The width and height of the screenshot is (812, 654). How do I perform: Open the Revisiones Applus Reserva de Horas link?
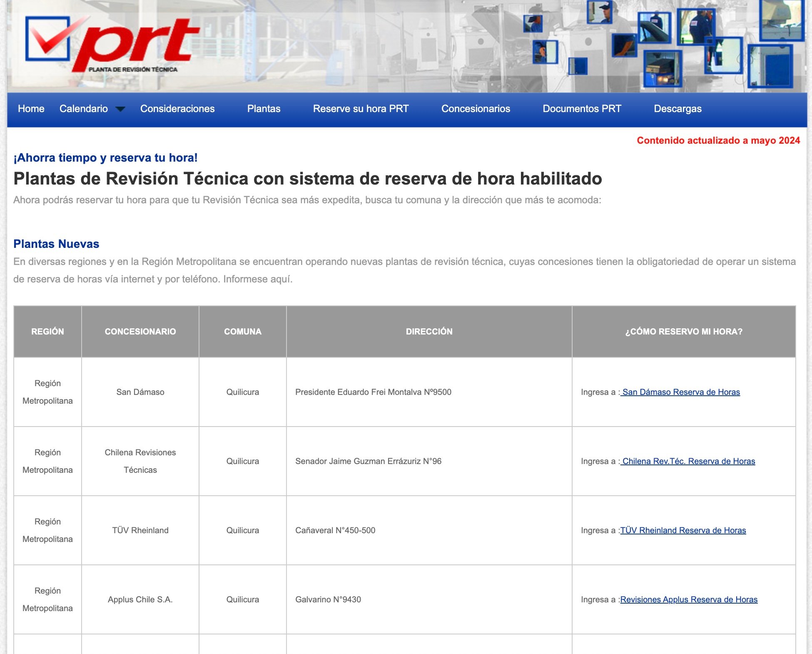tap(689, 599)
